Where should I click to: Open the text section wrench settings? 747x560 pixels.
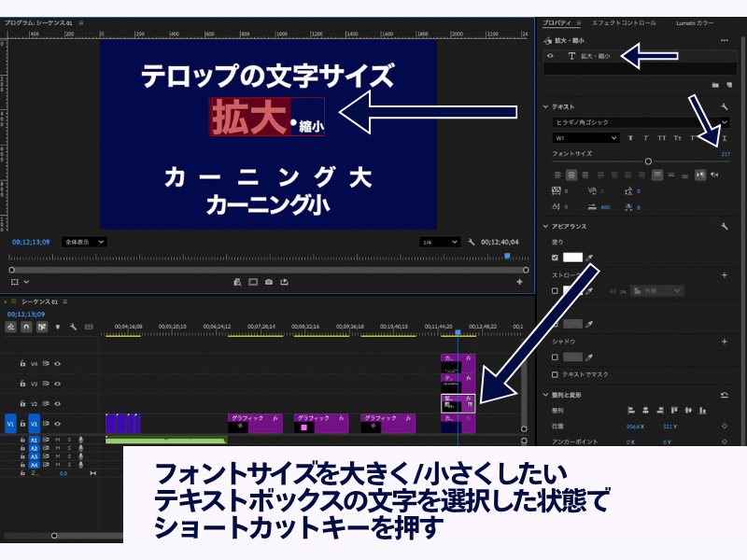tap(724, 107)
